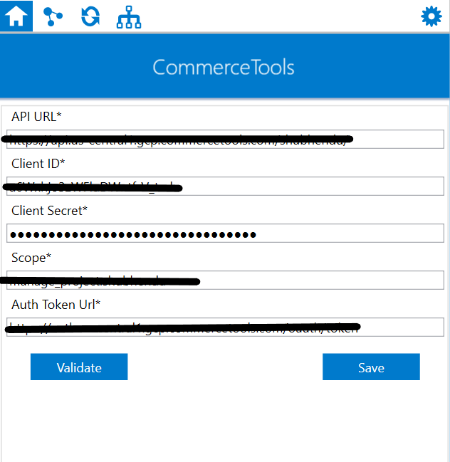
Task: Focus the Client Secret password field
Action: pyautogui.click(x=225, y=233)
